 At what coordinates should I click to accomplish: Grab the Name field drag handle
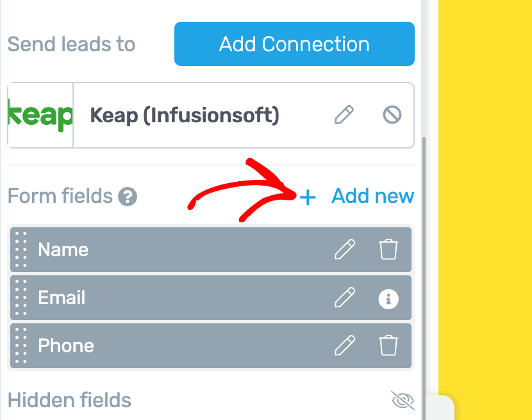click(21, 250)
